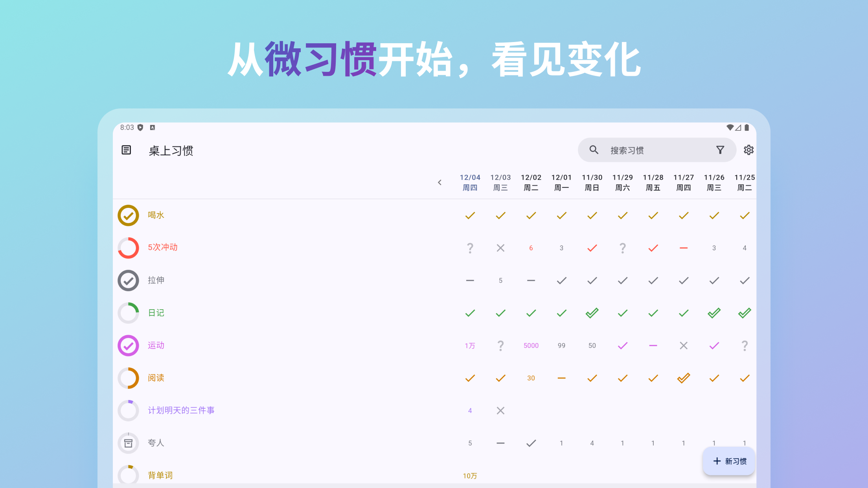The height and width of the screenshot is (488, 868).
Task: Click 运动 question mark under 12/03
Action: 500,346
